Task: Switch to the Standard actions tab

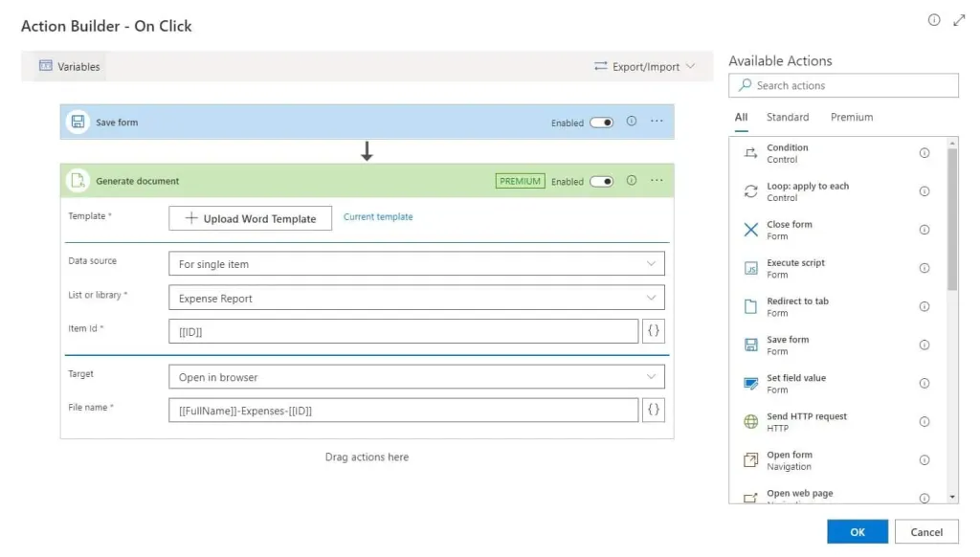Action: coord(788,118)
